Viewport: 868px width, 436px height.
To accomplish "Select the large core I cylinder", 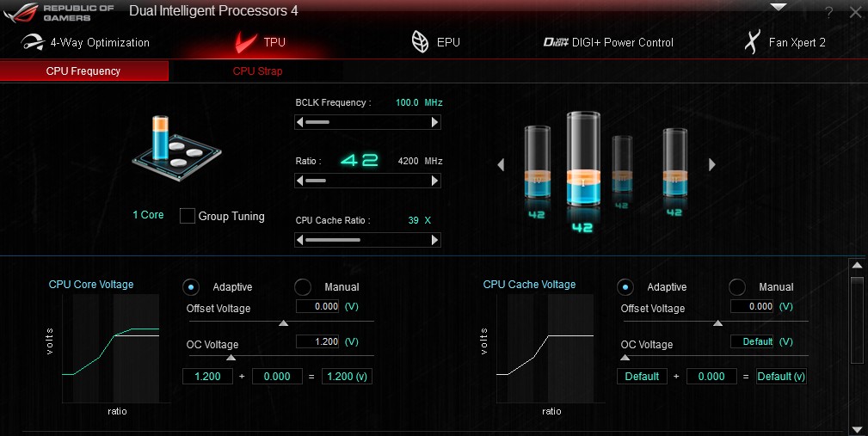I will tap(583, 161).
